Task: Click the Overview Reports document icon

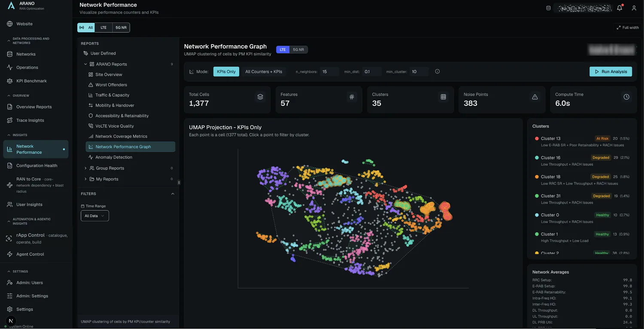Action: pyautogui.click(x=10, y=107)
